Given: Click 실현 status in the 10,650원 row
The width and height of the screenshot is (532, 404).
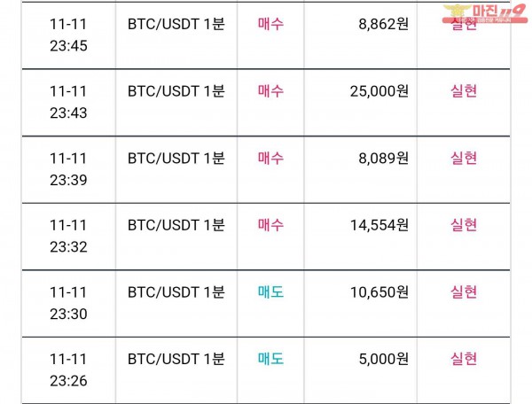Looking at the screenshot, I should [464, 291].
